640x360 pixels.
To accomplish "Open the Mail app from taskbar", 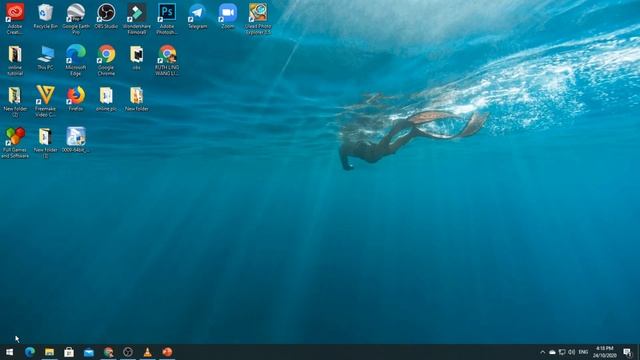I will 89,352.
